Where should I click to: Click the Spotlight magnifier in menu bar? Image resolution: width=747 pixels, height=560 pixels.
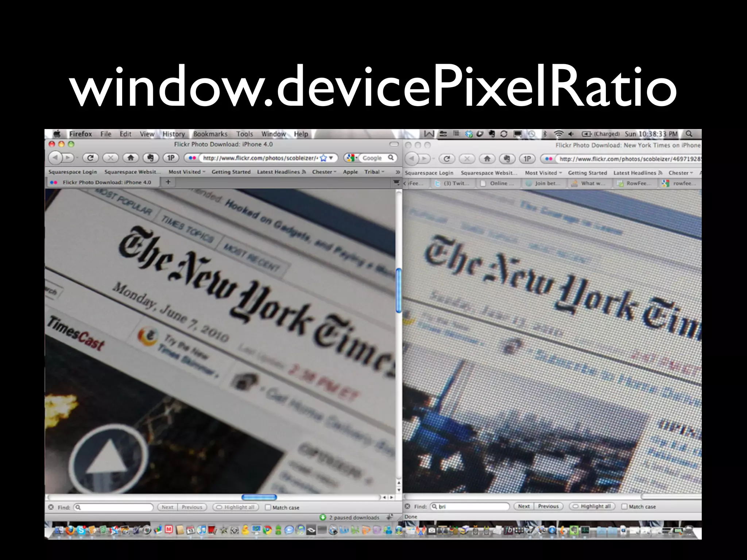tap(689, 134)
